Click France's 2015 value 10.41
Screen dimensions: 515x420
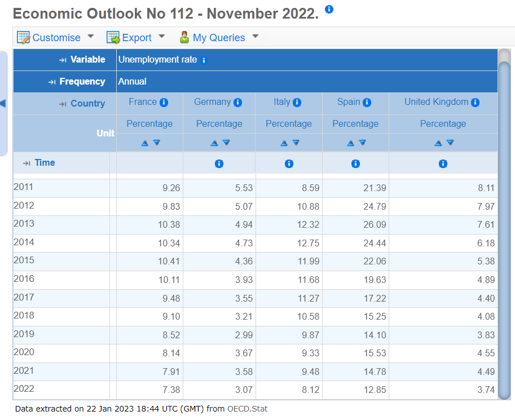tap(169, 262)
